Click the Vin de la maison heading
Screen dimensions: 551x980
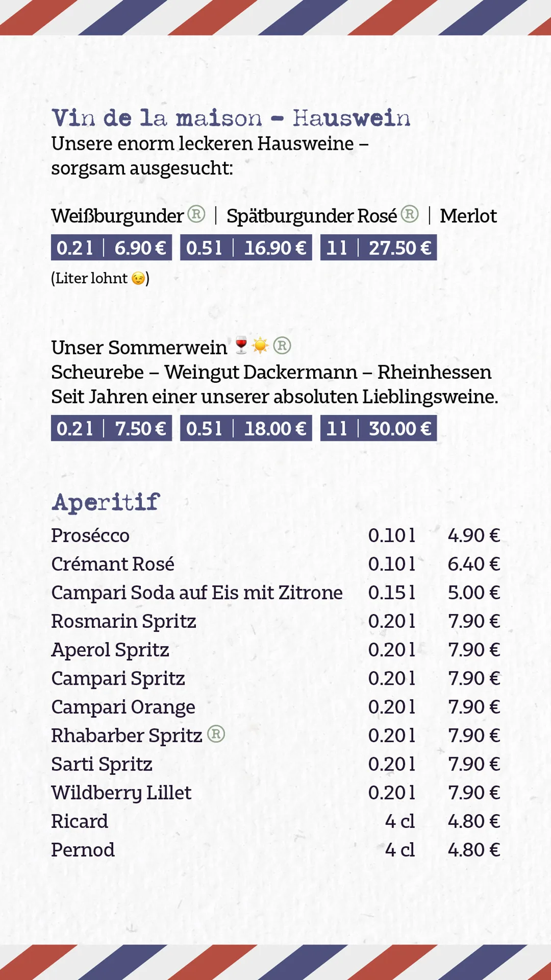pos(231,118)
